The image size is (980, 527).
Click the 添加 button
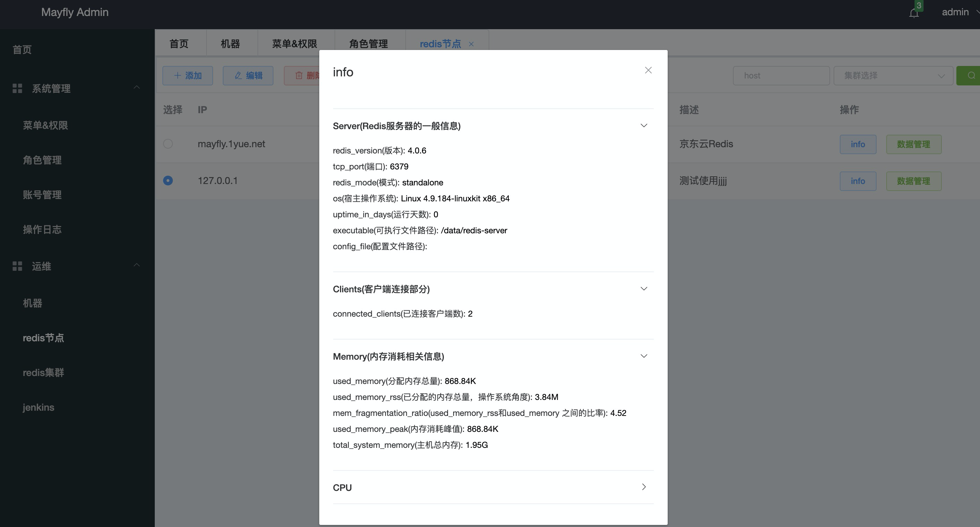coord(187,75)
